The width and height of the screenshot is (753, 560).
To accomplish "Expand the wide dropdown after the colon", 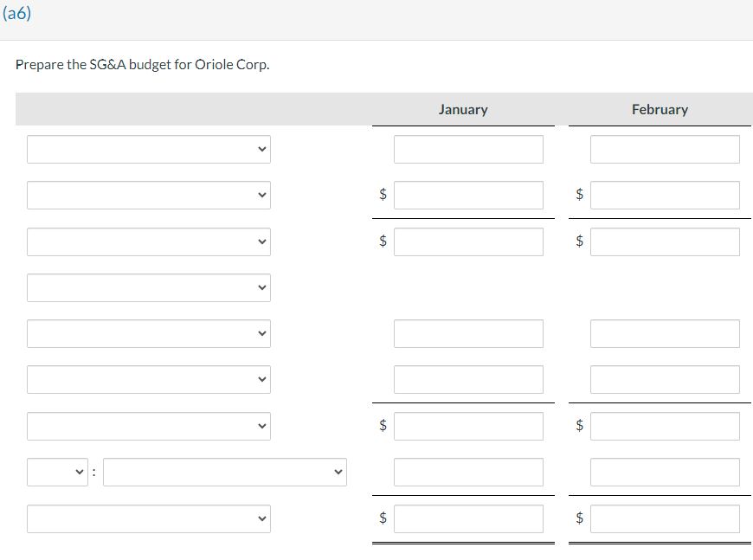I will click(225, 472).
